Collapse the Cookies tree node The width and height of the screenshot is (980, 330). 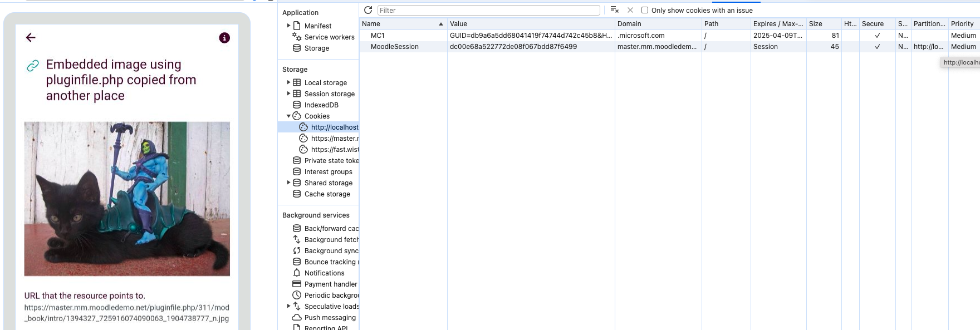click(288, 116)
